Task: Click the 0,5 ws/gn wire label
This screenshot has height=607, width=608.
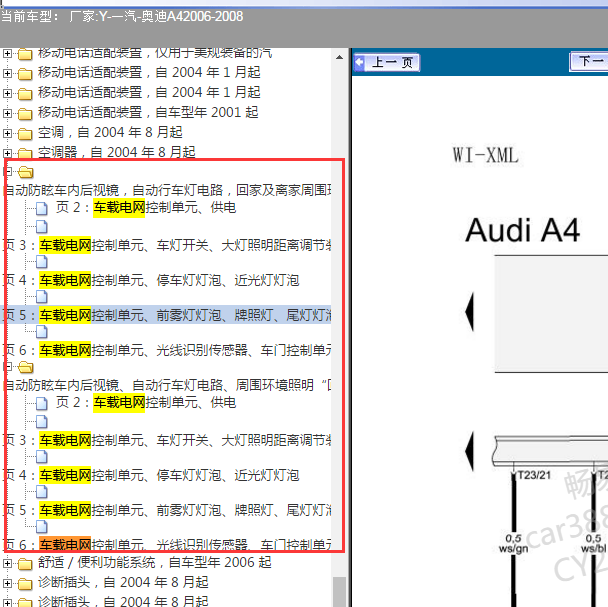Action: (x=513, y=543)
